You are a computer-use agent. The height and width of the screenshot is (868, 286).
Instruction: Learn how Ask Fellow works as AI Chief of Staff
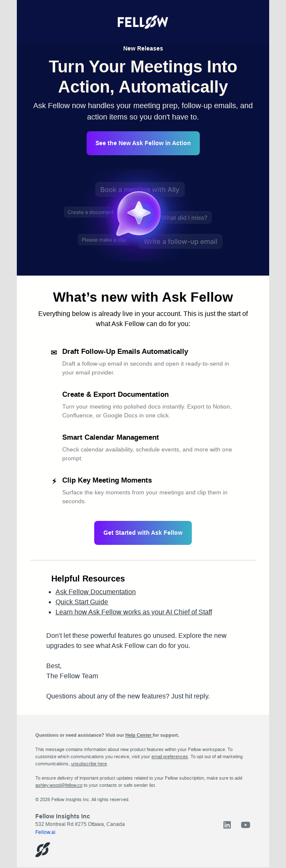[x=134, y=612]
